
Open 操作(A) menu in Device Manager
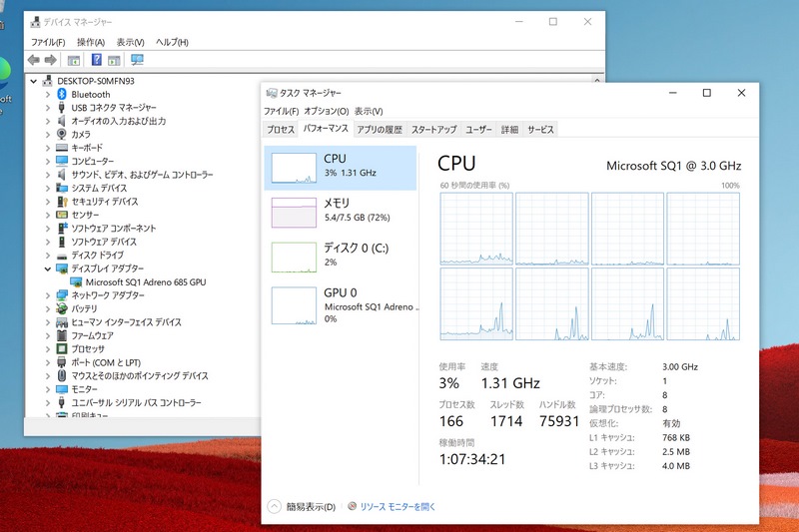[x=91, y=42]
